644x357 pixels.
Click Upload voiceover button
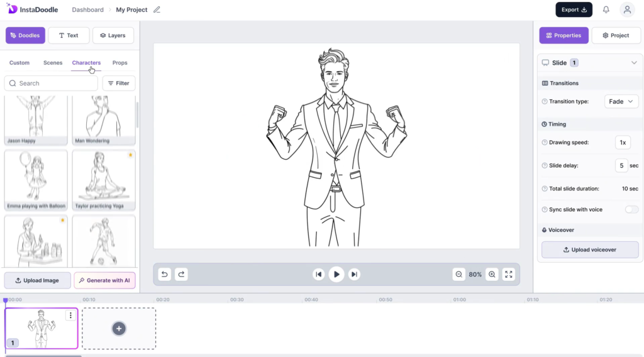coord(590,250)
